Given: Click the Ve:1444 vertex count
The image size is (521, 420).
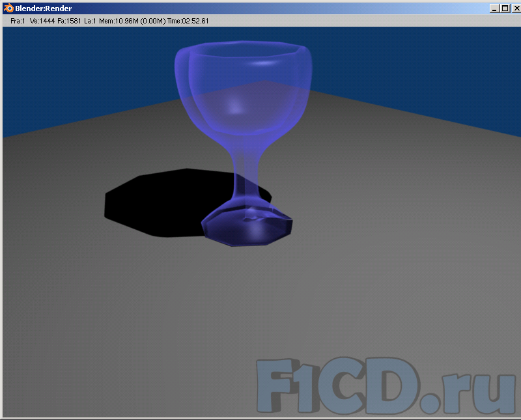Looking at the screenshot, I should [x=42, y=21].
